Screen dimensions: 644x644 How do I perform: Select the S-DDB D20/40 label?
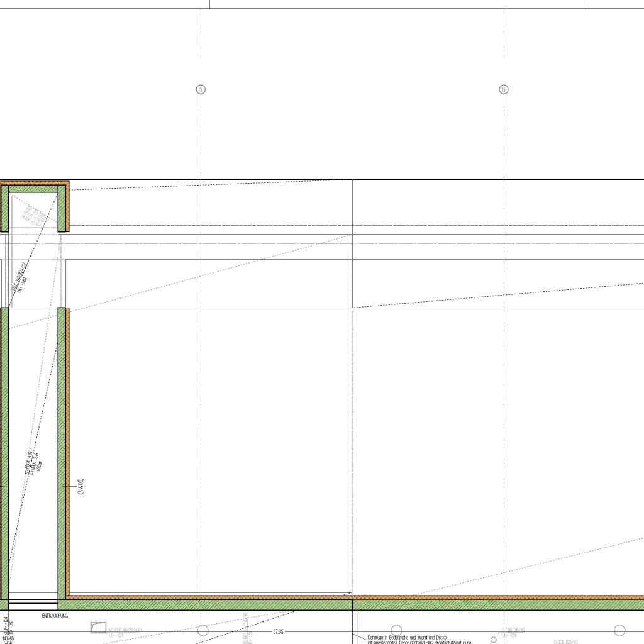[x=567, y=641]
